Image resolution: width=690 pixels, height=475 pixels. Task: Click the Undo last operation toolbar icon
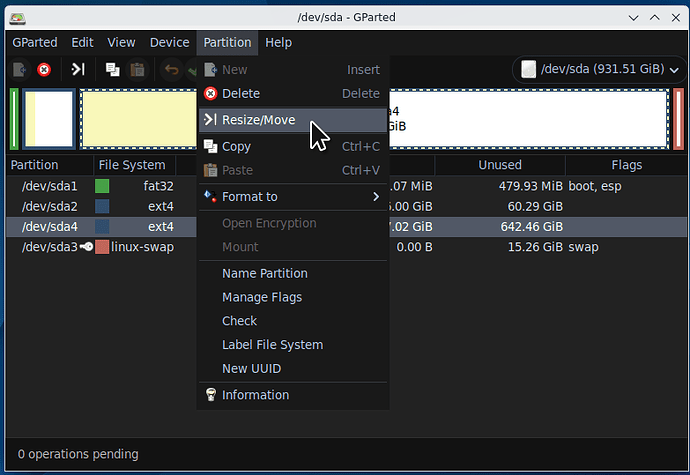point(171,69)
